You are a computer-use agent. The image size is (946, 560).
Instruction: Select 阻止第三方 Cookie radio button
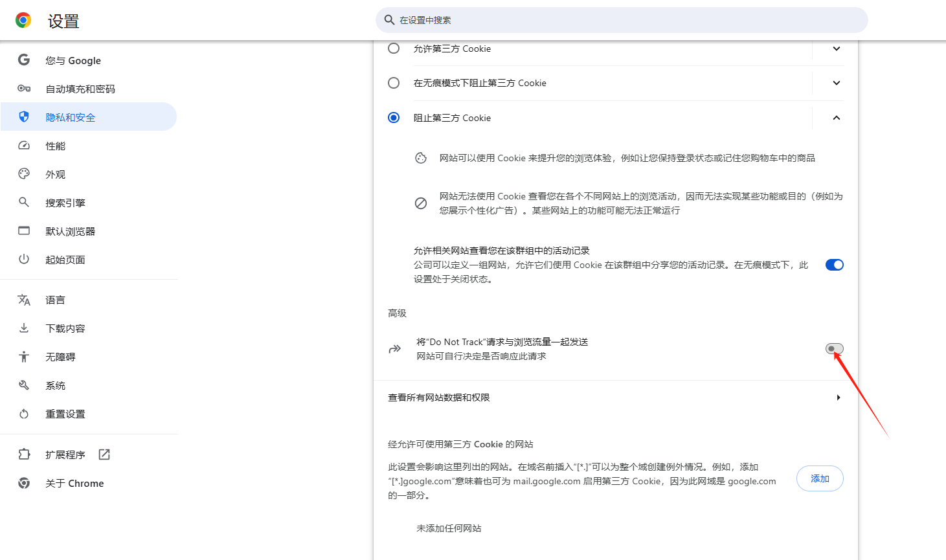(394, 118)
